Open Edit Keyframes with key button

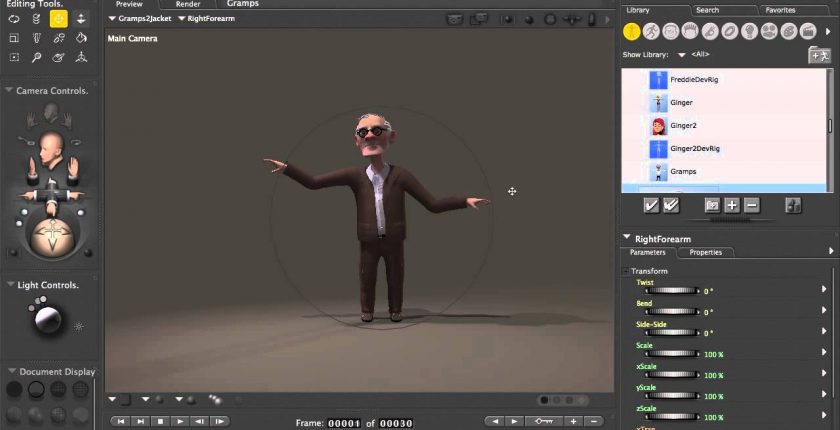(x=543, y=421)
